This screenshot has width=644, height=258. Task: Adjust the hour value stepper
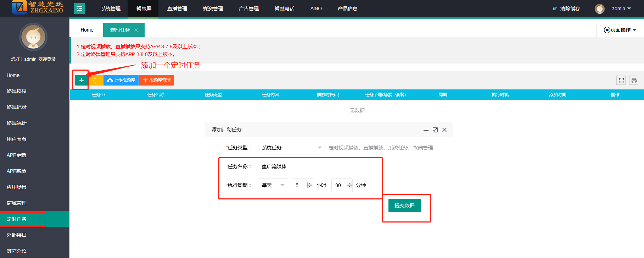(x=309, y=185)
